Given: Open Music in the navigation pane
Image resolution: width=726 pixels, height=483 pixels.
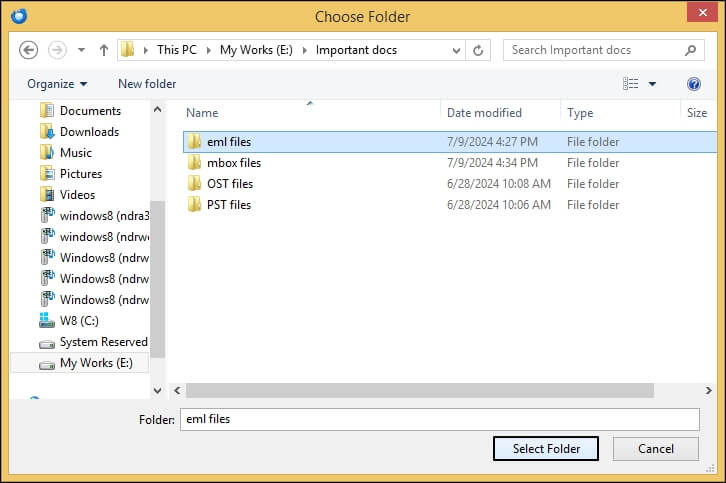Looking at the screenshot, I should tap(76, 152).
